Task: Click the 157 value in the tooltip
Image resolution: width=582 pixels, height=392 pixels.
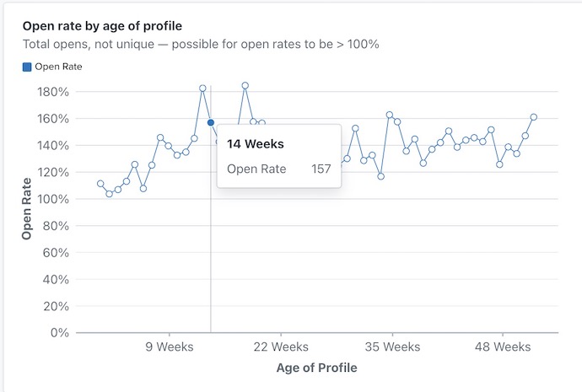Action: [321, 169]
